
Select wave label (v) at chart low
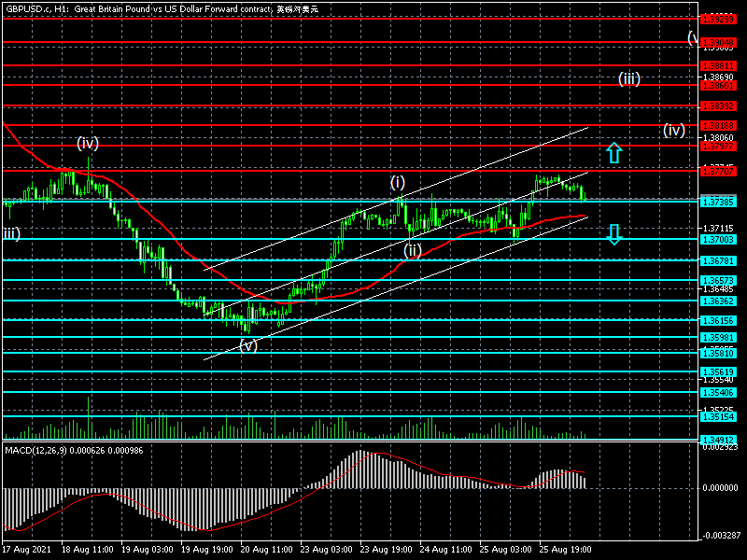pyautogui.click(x=248, y=344)
